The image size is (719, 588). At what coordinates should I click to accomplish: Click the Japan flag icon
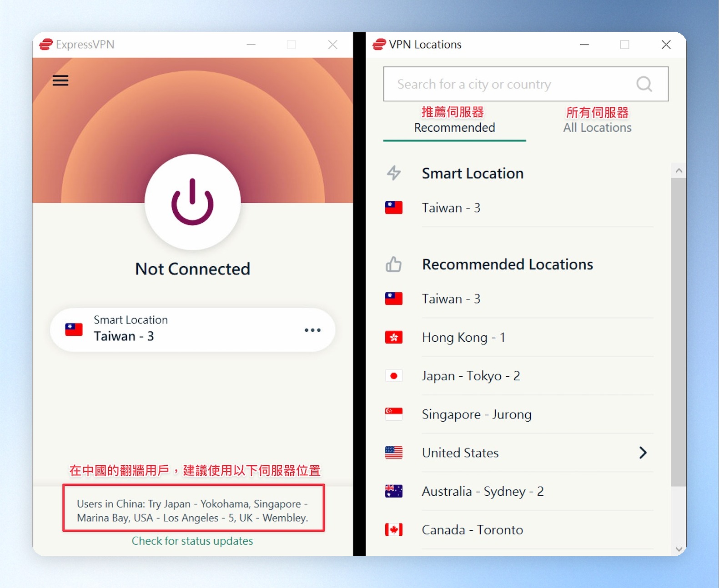393,376
